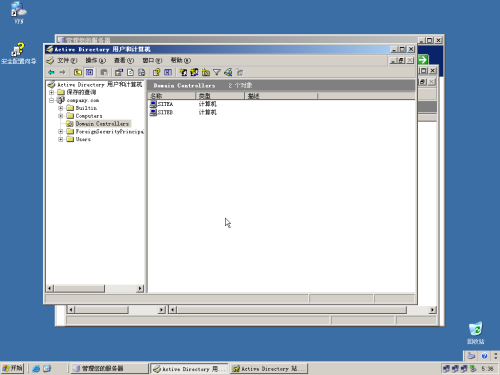Select the Users folder in the tree
This screenshot has width=500, height=375.
(83, 139)
